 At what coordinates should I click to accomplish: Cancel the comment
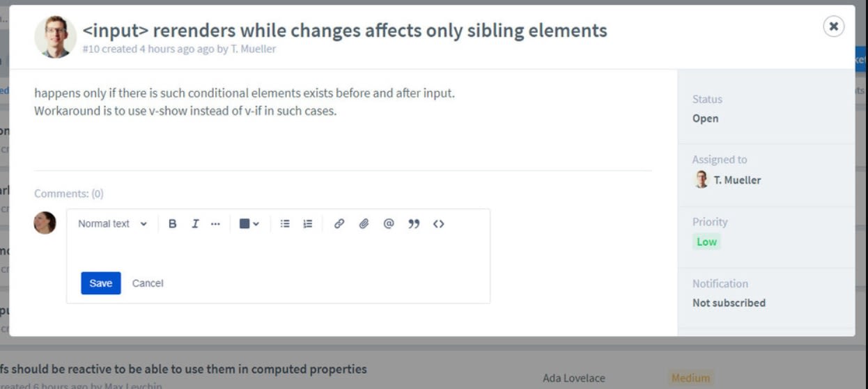tap(148, 283)
